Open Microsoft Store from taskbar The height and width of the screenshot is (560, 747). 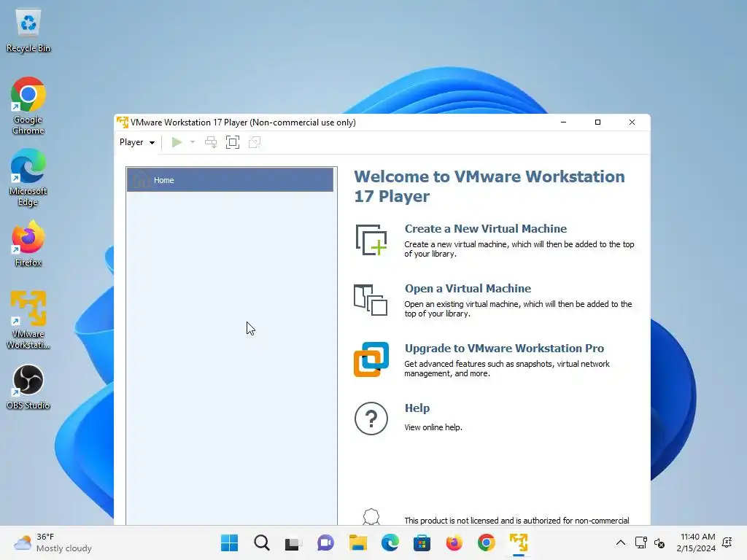click(422, 542)
